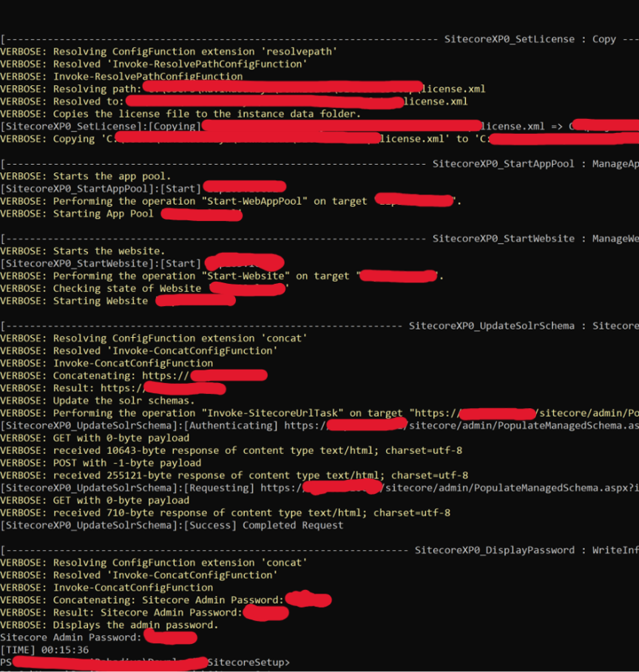Click the 'SitecoreXP0_UpdateSolrSchema' section header
Viewport: 639px width, 672px height.
[319, 326]
